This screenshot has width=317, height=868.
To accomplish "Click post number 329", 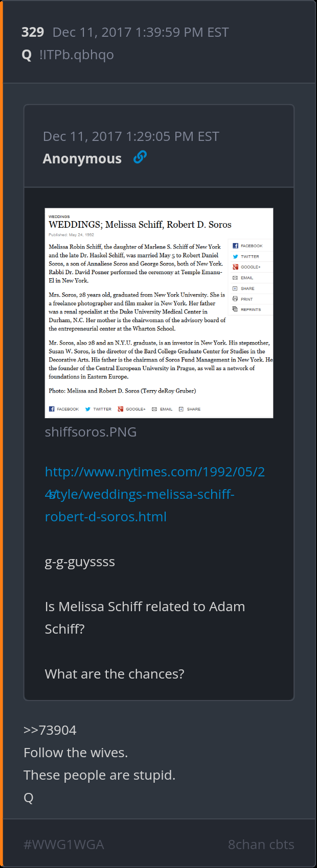I will (33, 32).
